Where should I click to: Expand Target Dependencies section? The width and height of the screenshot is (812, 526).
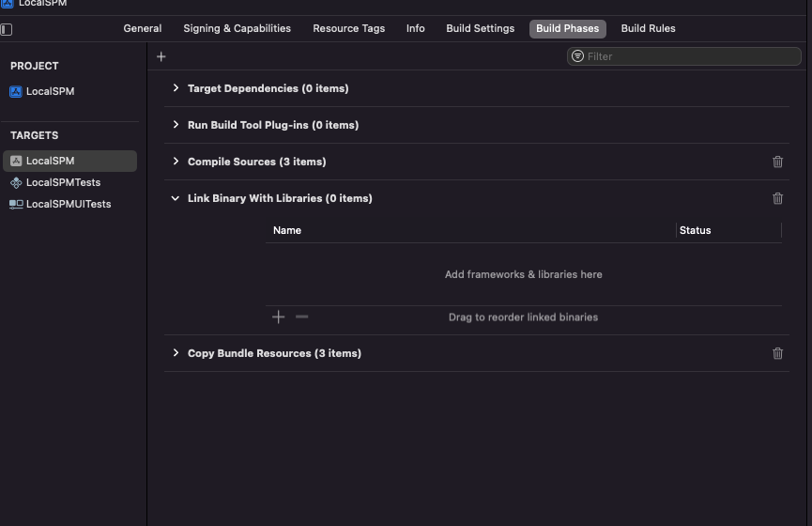176,88
